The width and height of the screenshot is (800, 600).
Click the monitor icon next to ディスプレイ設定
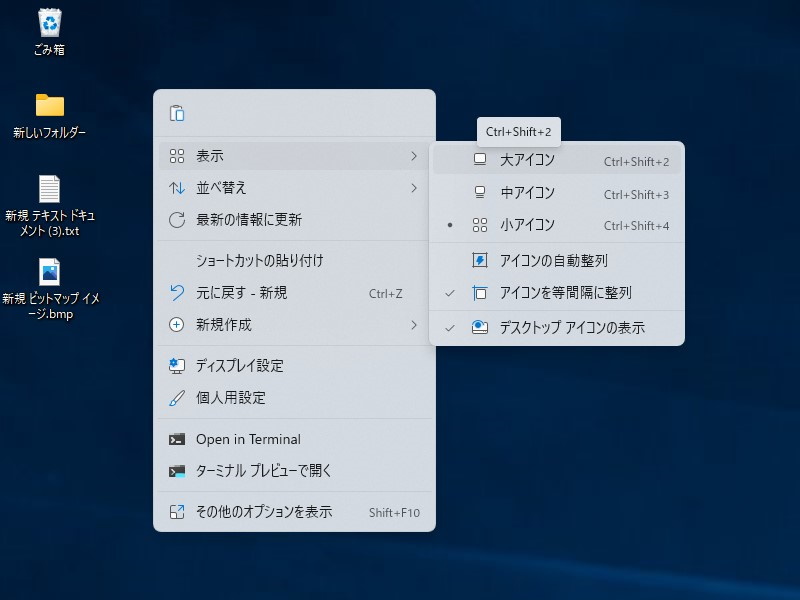pos(177,366)
